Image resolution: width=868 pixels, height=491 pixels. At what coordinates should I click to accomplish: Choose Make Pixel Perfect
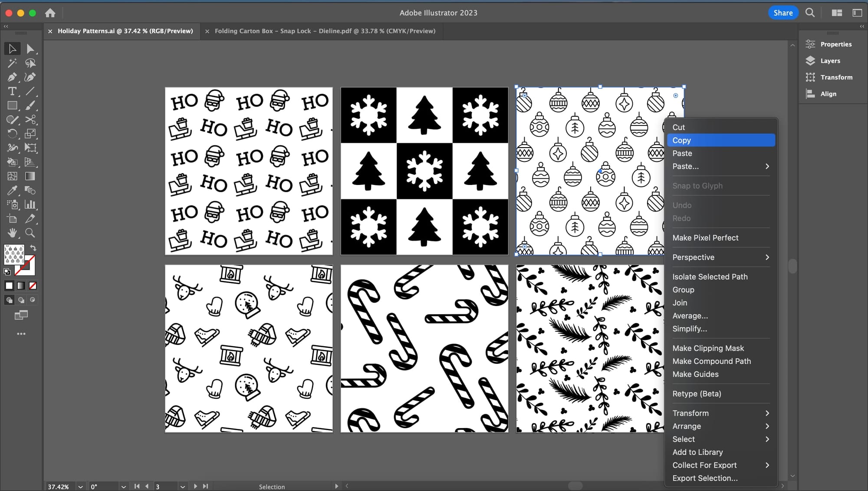point(721,237)
